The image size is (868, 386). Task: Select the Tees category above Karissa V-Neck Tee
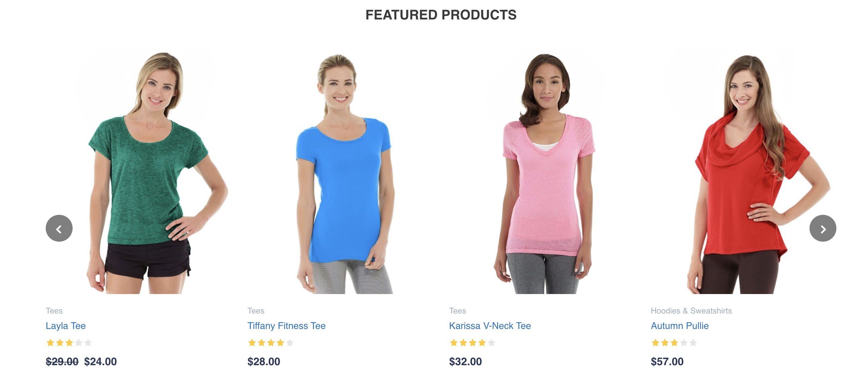point(458,310)
